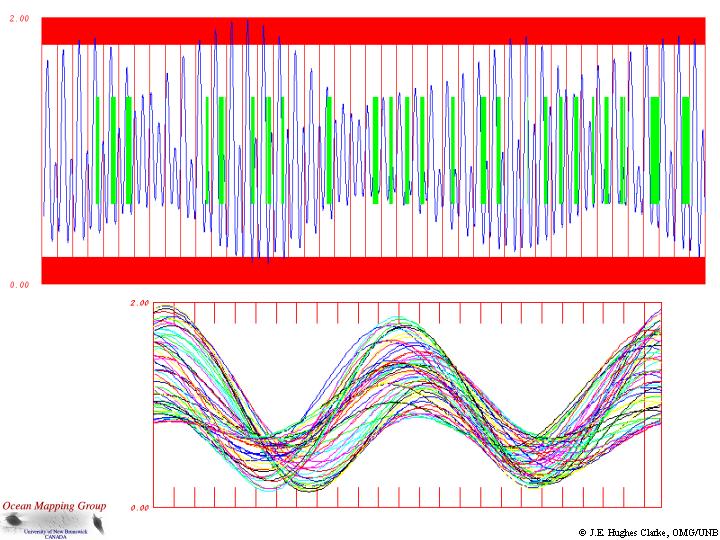The image size is (720, 540).
Task: Select the 0.00 axis label of top plot
Action: point(19,285)
